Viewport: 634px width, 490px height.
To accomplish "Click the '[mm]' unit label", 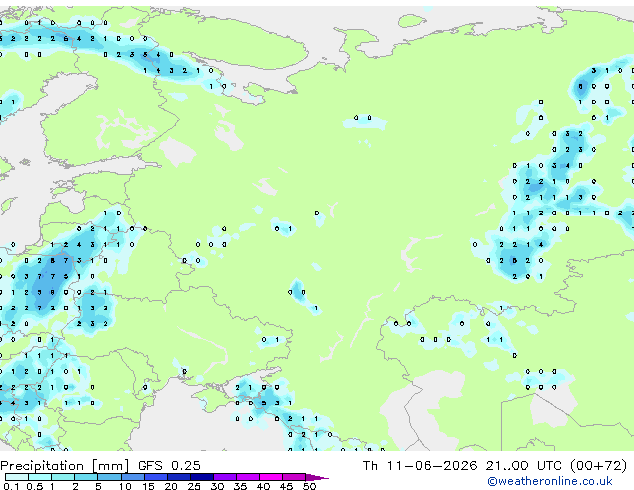I will [110, 466].
